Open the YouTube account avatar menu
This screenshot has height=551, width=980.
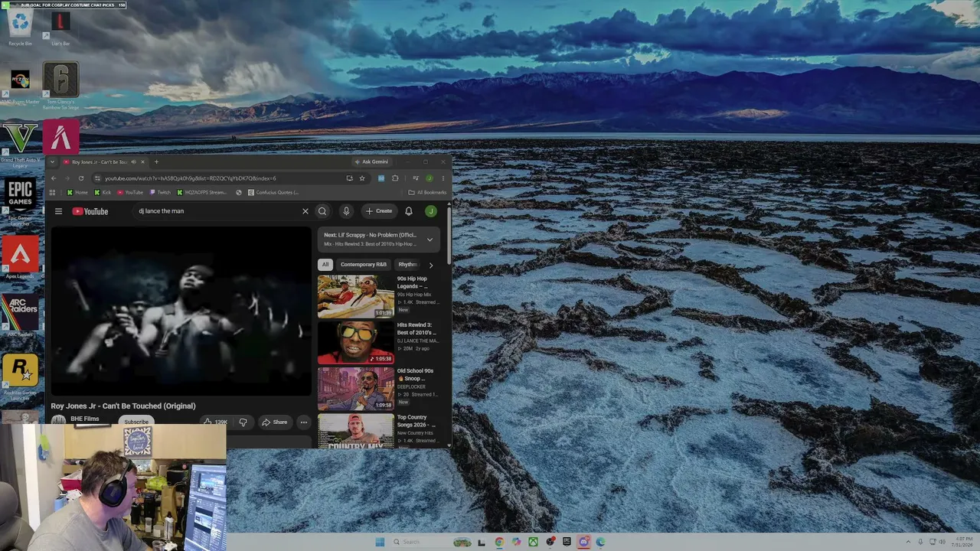tap(431, 211)
